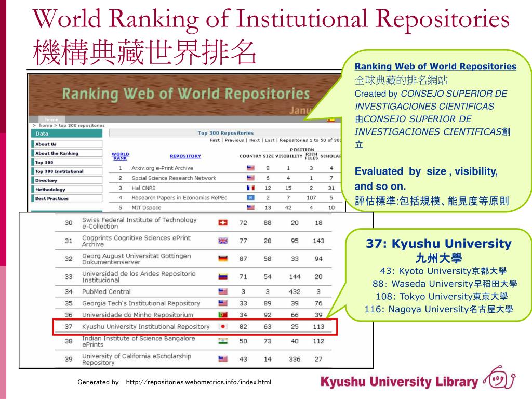Click the US flag beside Social Science Research Network

250,178
